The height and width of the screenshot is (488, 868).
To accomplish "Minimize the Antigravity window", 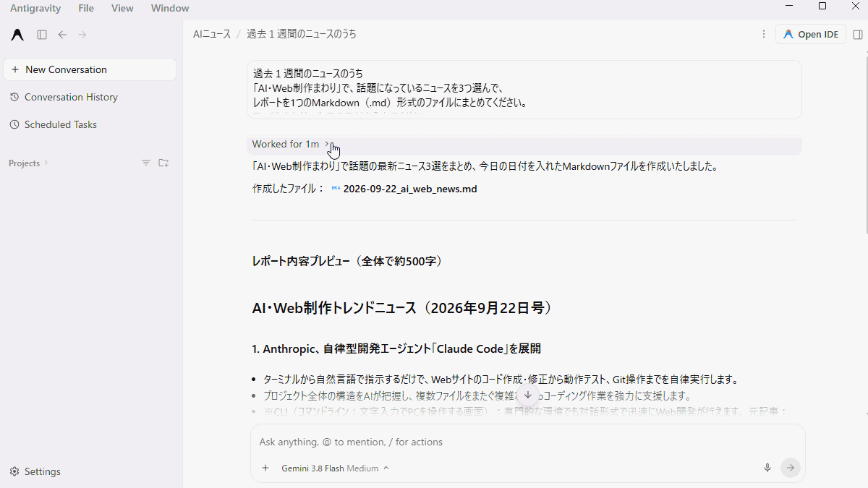I will pyautogui.click(x=789, y=7).
